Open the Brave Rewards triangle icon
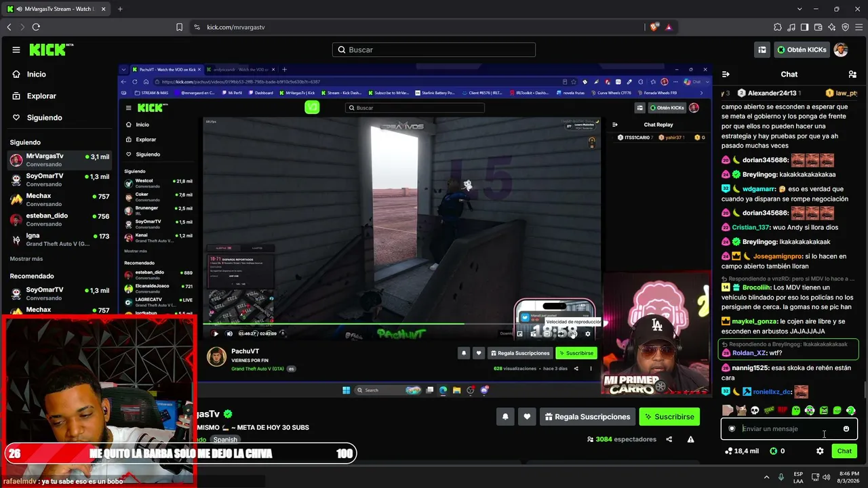868x488 pixels. [x=669, y=27]
